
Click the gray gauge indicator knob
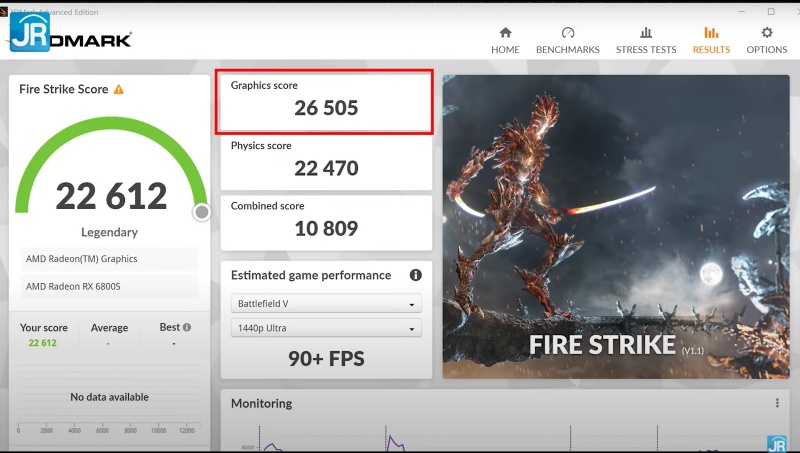point(202,212)
